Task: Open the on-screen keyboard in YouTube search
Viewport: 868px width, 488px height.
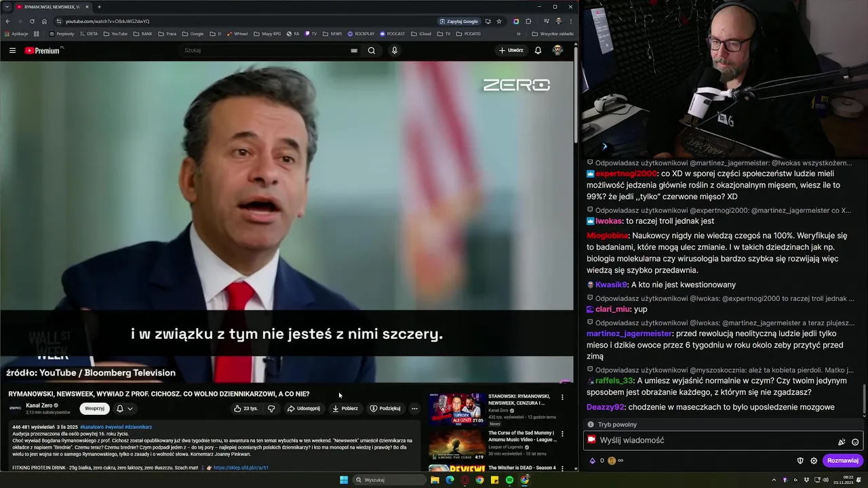Action: [x=354, y=50]
